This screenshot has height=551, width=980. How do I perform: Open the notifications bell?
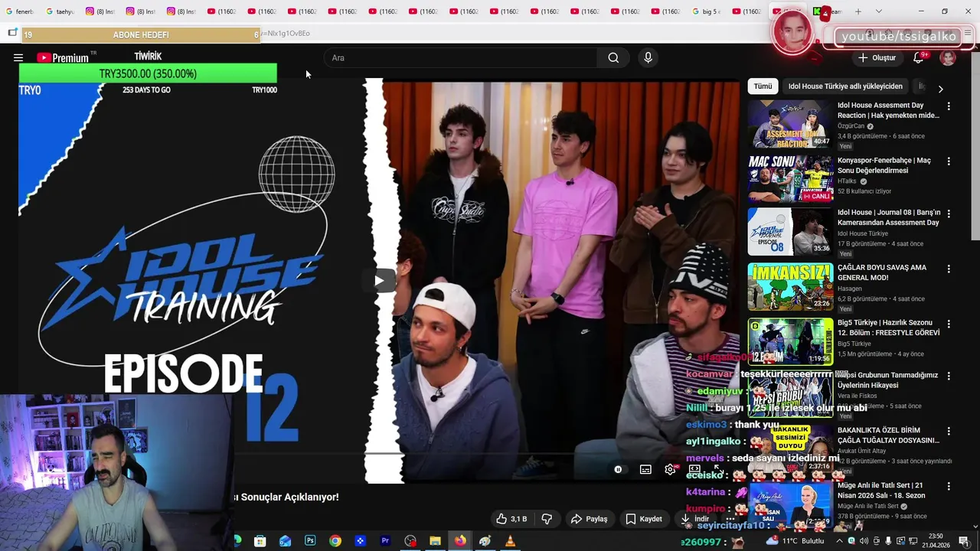(918, 57)
